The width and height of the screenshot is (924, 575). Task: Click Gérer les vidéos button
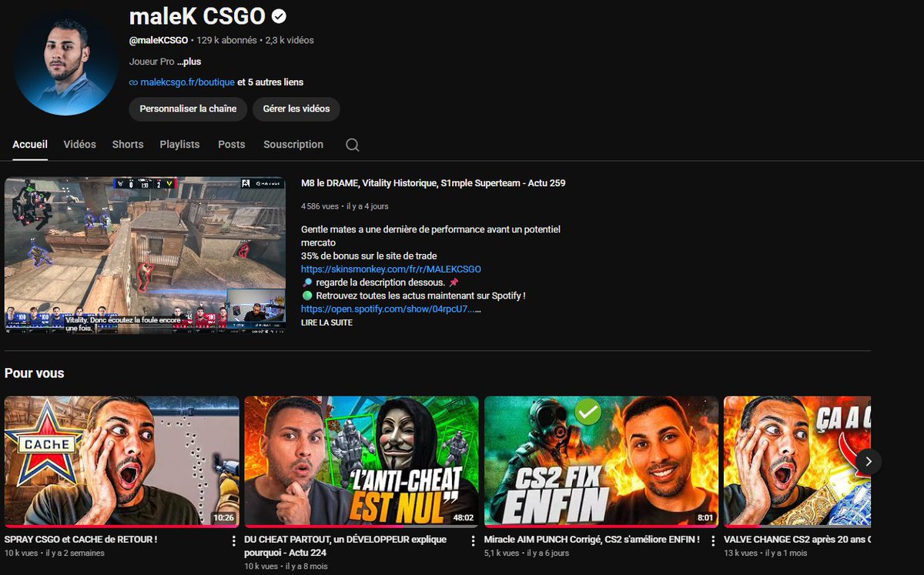pyautogui.click(x=296, y=109)
